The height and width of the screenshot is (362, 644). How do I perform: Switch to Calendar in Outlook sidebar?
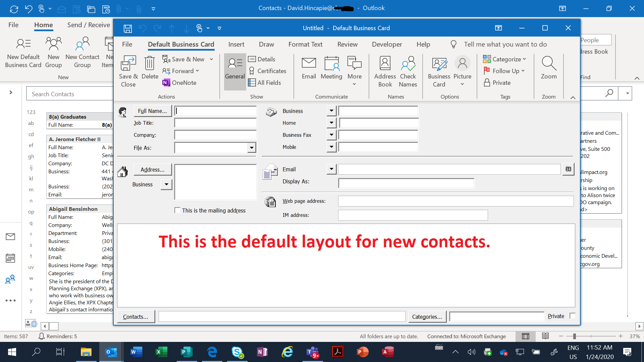click(10, 258)
